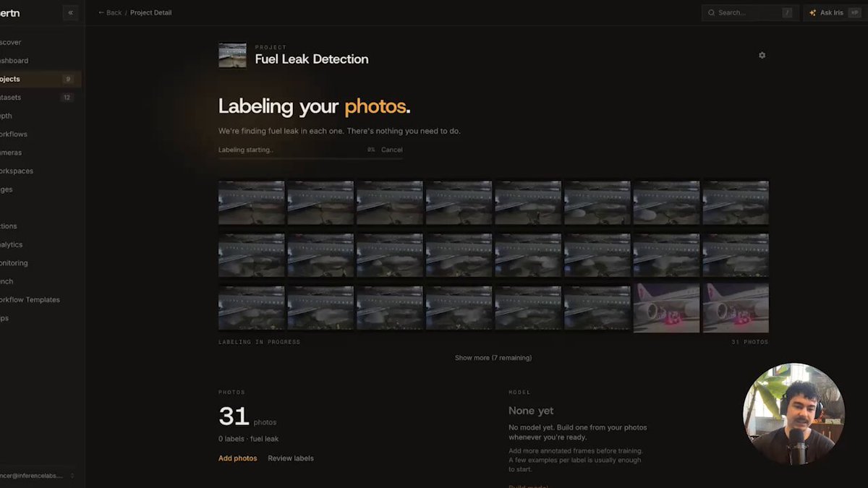Click the "Labeling starting.." status text
The width and height of the screenshot is (868, 488).
pyautogui.click(x=246, y=150)
